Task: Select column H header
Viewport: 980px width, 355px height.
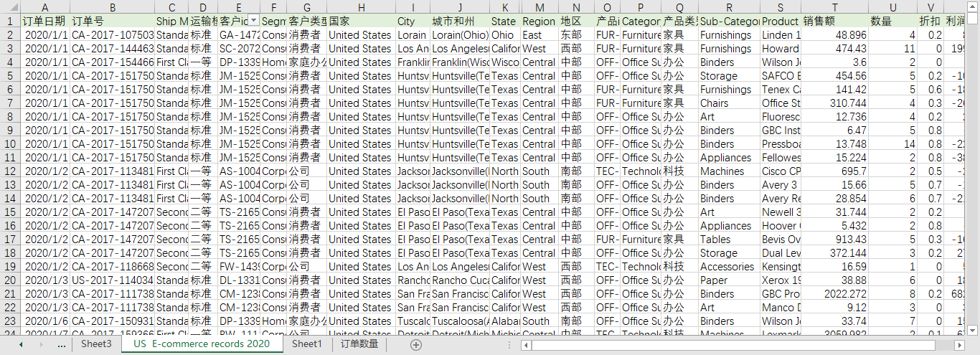Action: click(x=360, y=7)
